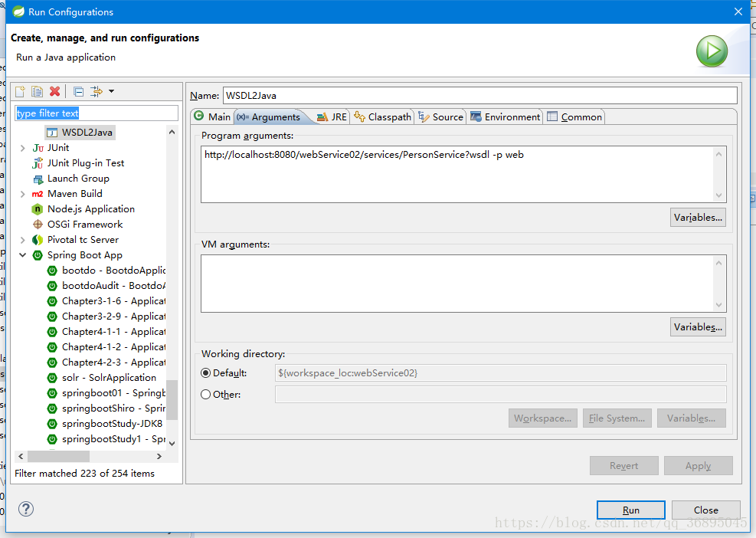Collapse the Spring Boot App node
Screen dimensions: 756x538
pyautogui.click(x=23, y=255)
